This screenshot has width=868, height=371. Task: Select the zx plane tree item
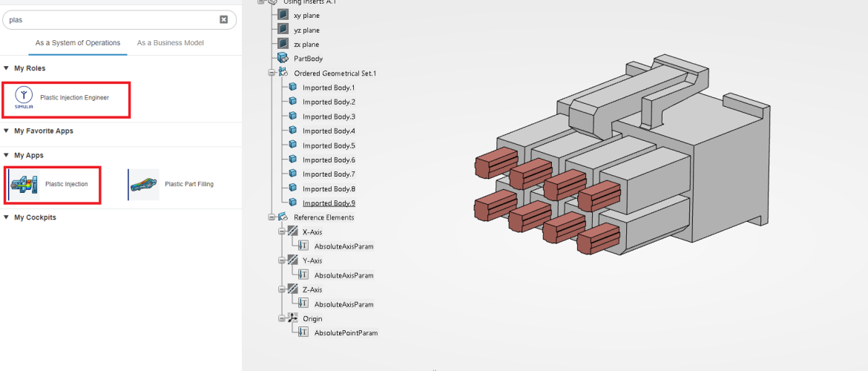(306, 45)
